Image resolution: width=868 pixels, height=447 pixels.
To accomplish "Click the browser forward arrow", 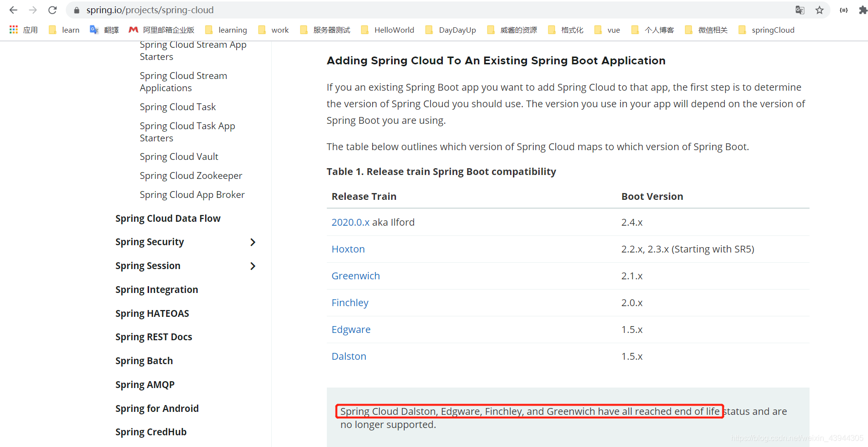I will coord(33,10).
